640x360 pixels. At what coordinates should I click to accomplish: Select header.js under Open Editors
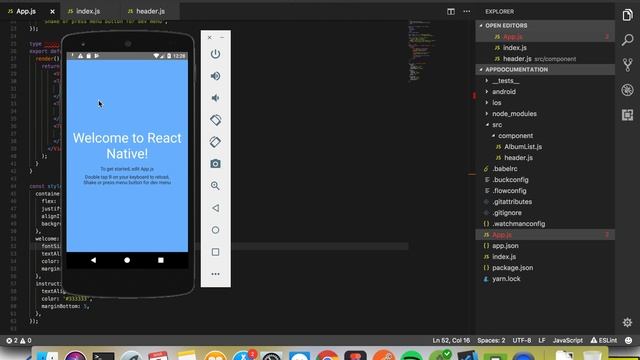(x=545, y=59)
